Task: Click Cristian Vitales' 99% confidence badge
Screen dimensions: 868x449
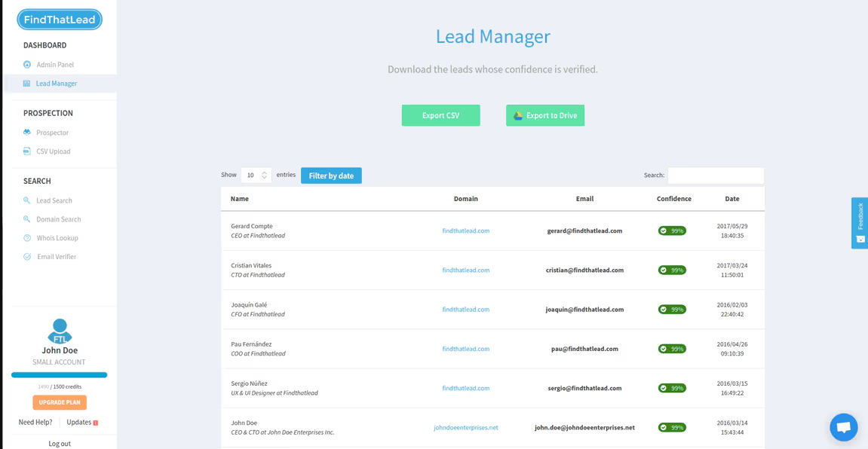Action: click(672, 270)
